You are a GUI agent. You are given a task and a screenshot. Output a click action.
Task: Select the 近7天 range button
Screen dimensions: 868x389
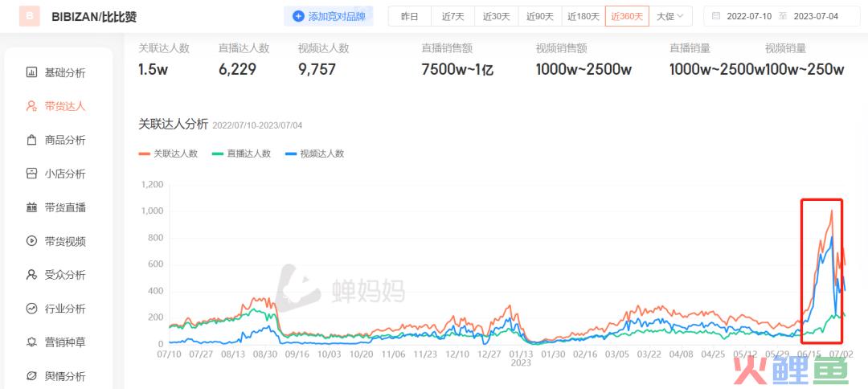pyautogui.click(x=452, y=16)
